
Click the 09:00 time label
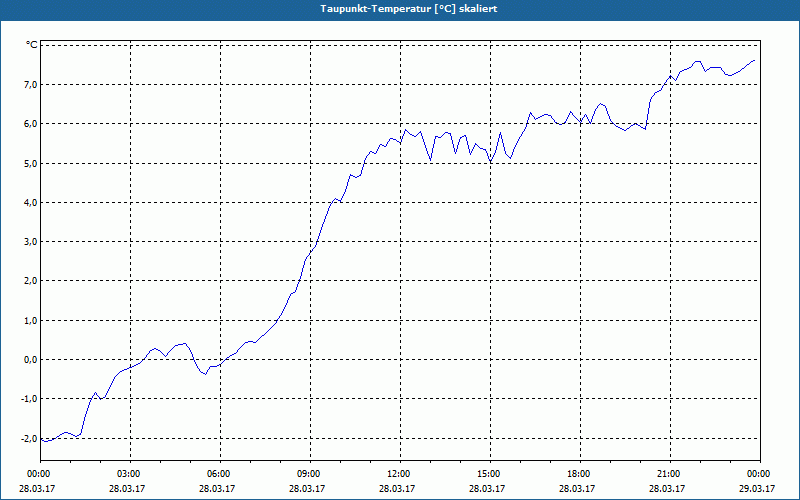(309, 474)
